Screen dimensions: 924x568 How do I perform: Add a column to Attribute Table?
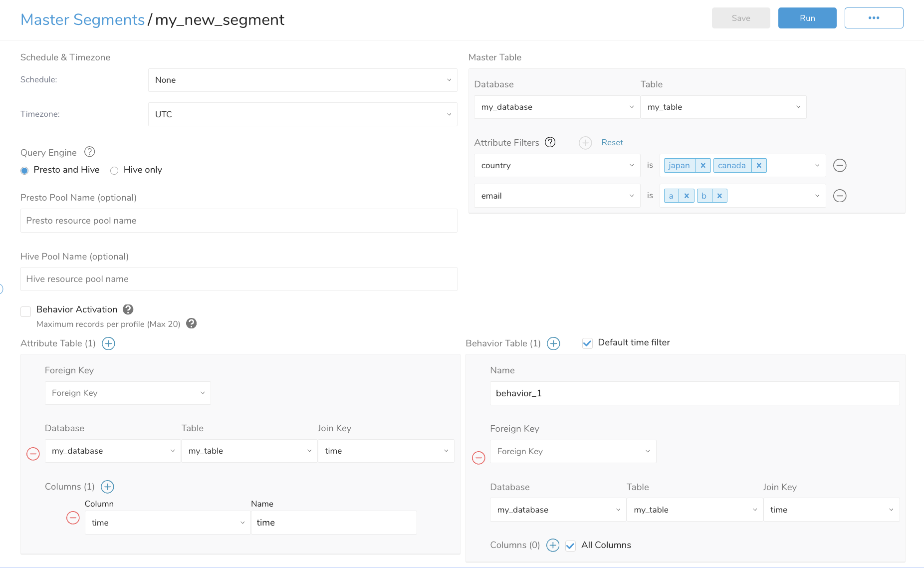click(x=107, y=487)
